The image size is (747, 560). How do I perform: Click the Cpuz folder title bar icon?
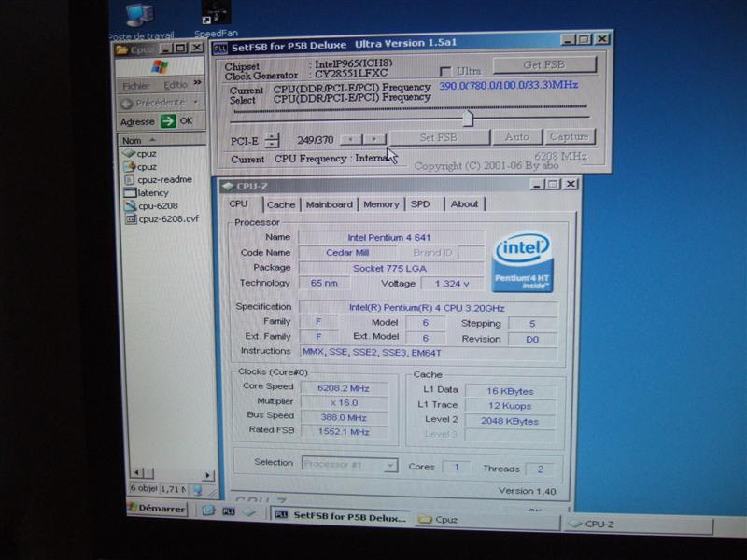point(122,49)
